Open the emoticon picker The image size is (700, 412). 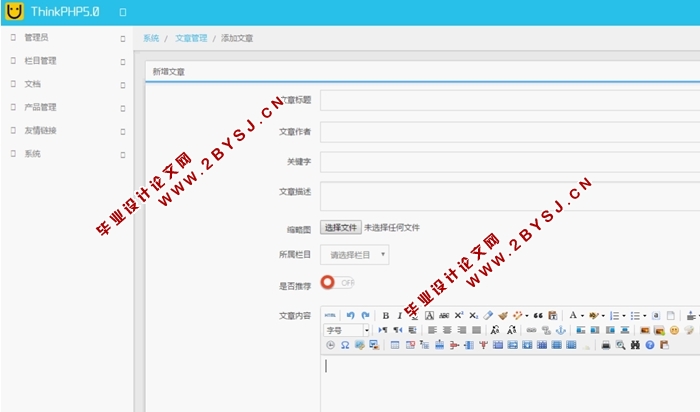coord(674,330)
